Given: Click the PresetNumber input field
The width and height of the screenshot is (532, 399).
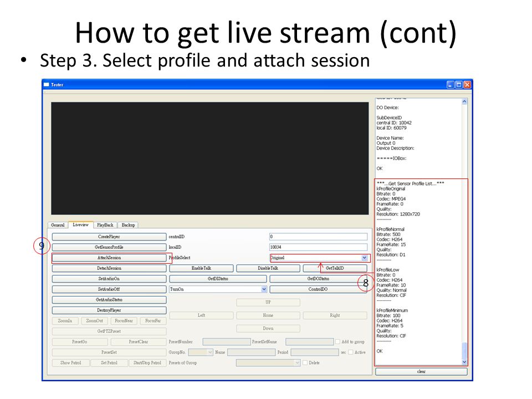Looking at the screenshot, I should pos(227,342).
